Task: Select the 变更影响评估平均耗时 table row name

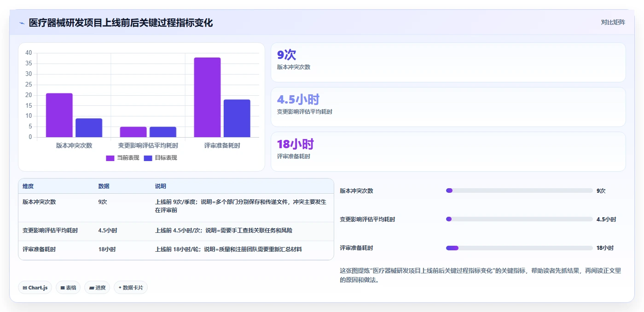Action: pyautogui.click(x=50, y=231)
